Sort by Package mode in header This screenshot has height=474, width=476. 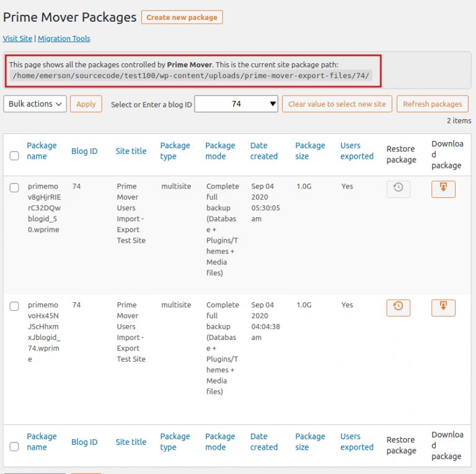coord(220,151)
